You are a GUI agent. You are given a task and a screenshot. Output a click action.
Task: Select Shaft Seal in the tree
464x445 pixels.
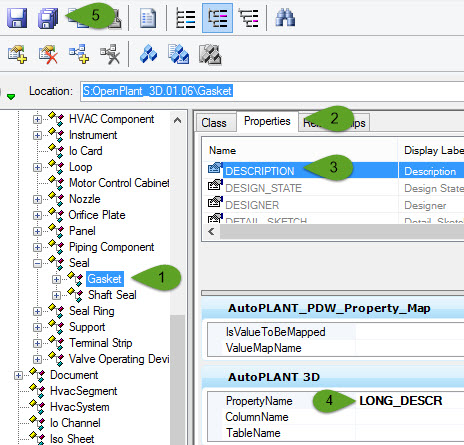[112, 295]
